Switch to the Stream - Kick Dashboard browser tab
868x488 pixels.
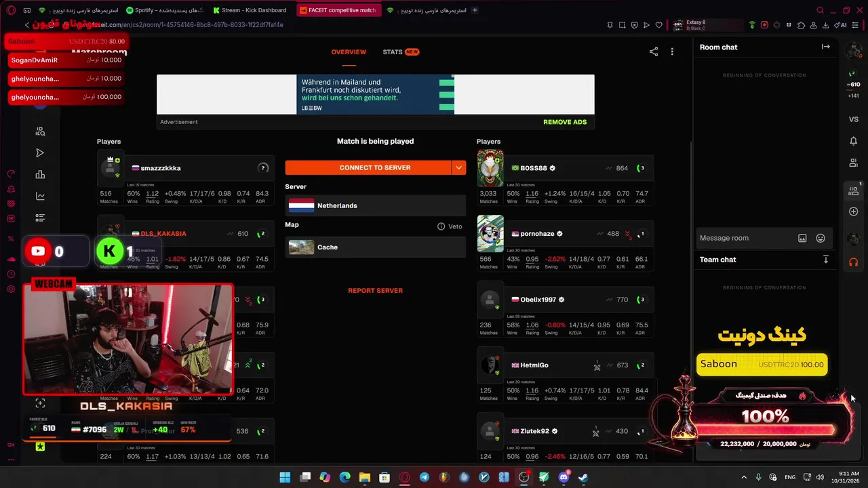tap(250, 10)
